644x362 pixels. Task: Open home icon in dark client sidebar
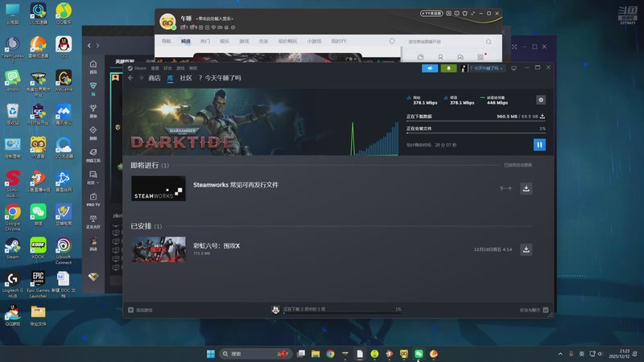click(93, 67)
